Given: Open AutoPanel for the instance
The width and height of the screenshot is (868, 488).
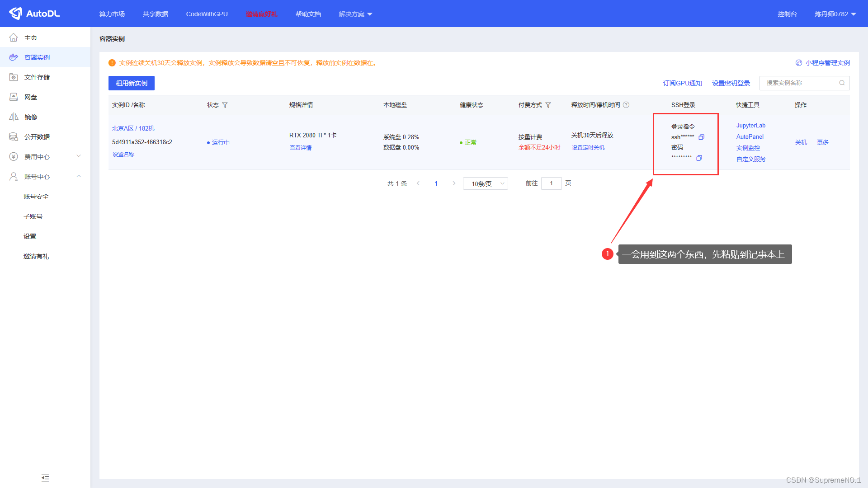Looking at the screenshot, I should (x=750, y=136).
